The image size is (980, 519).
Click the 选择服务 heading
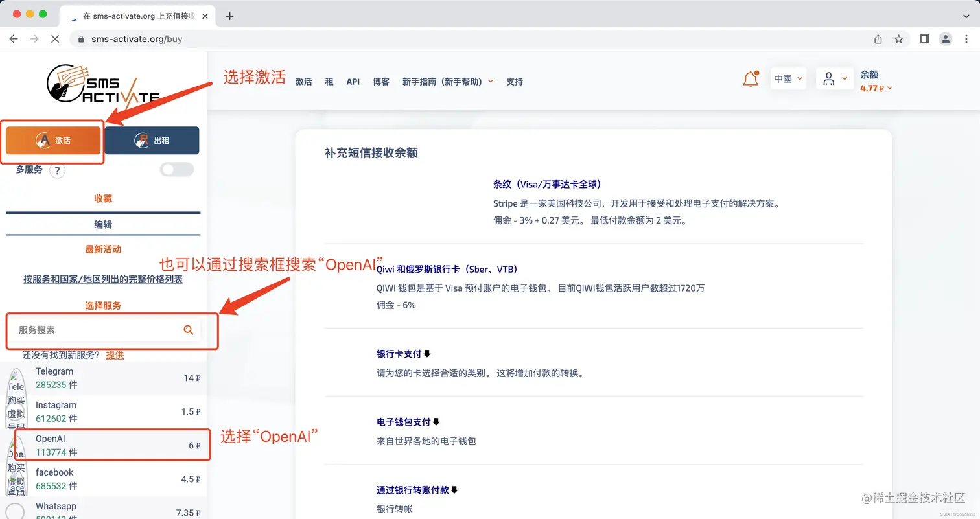click(103, 305)
